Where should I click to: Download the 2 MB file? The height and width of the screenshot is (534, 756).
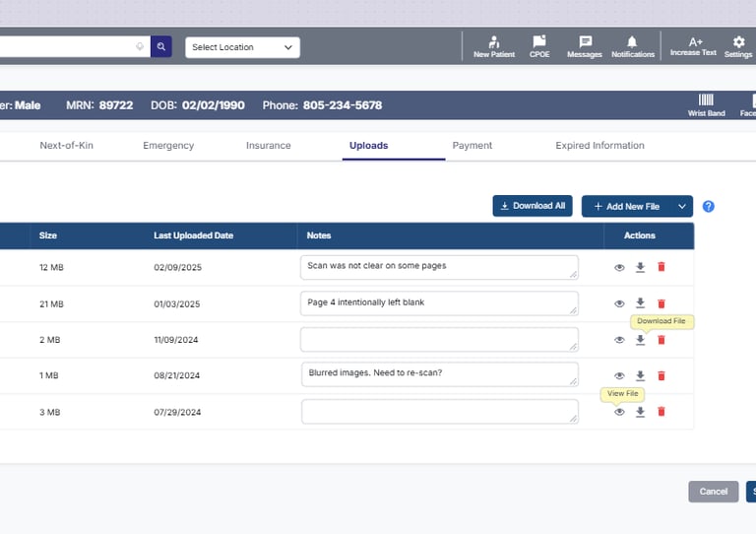(x=640, y=340)
